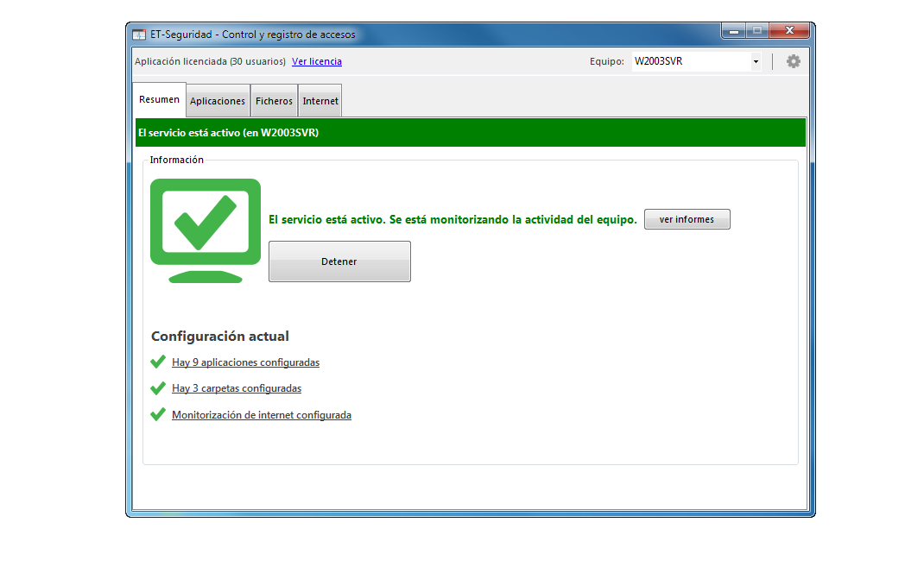Minimize the ET-Seguridad window
The image size is (924, 573).
(x=734, y=31)
